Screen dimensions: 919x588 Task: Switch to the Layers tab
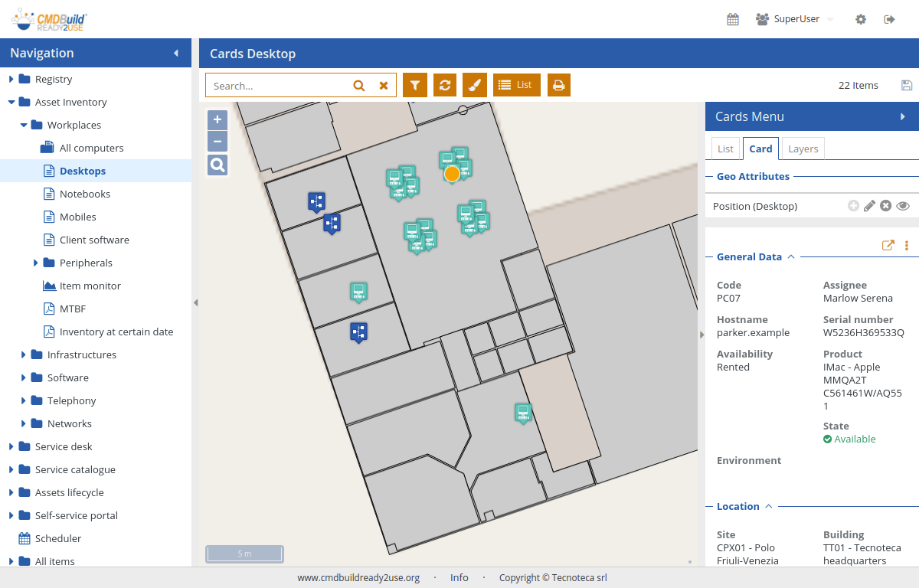coord(803,149)
